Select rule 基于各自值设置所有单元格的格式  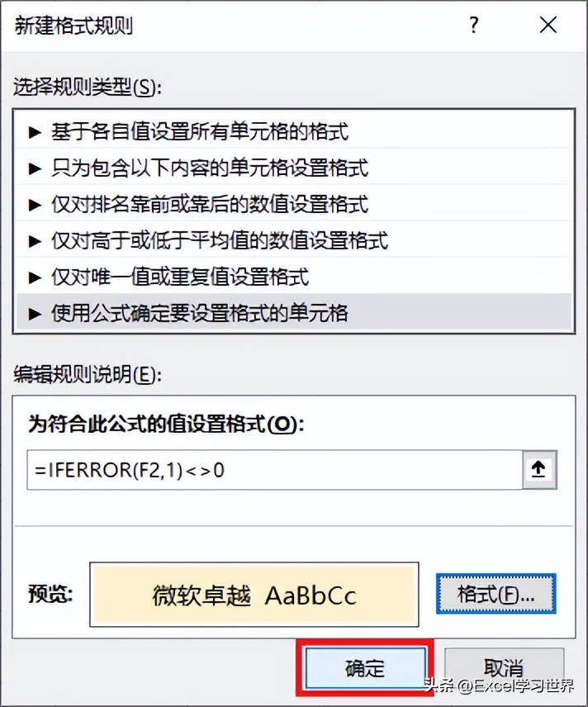pyautogui.click(x=200, y=130)
